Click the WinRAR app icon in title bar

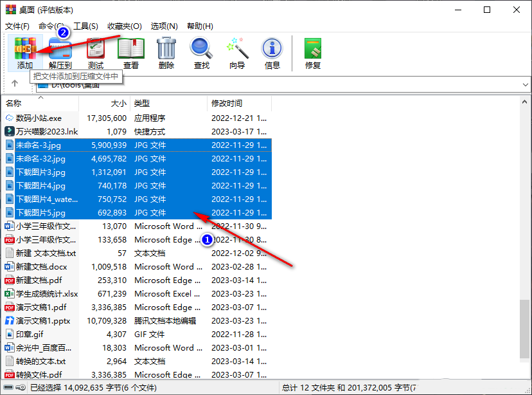coord(10,10)
